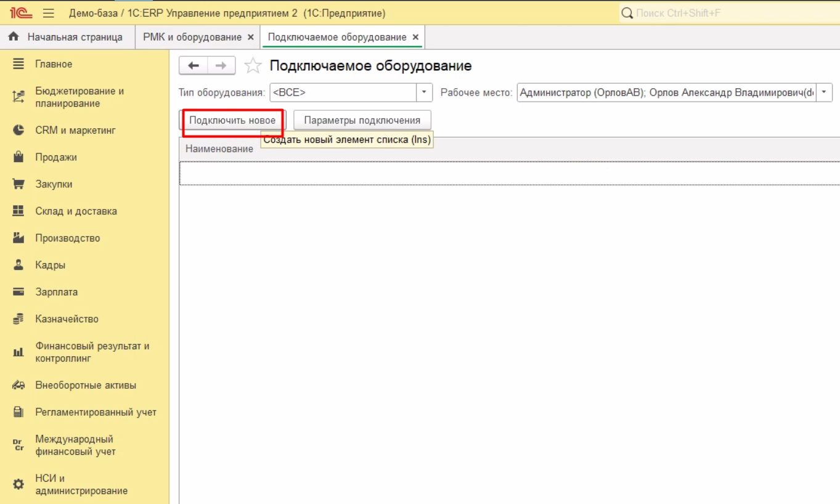Open Казначейство section in sidebar
840x504 pixels.
point(67,319)
